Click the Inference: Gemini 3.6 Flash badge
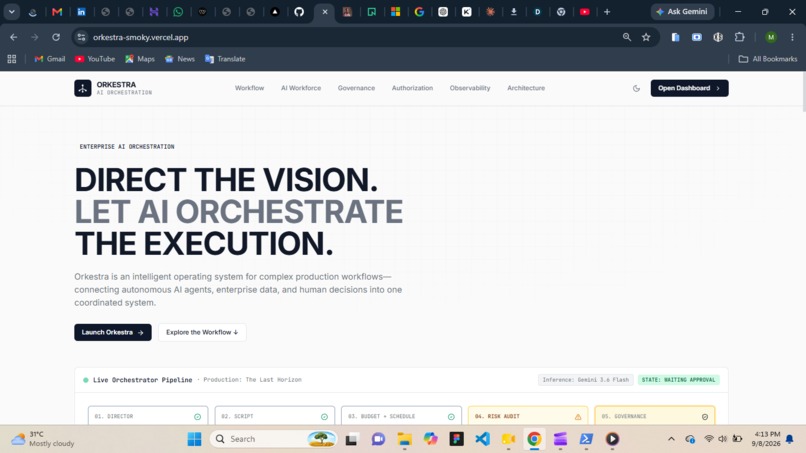 585,379
